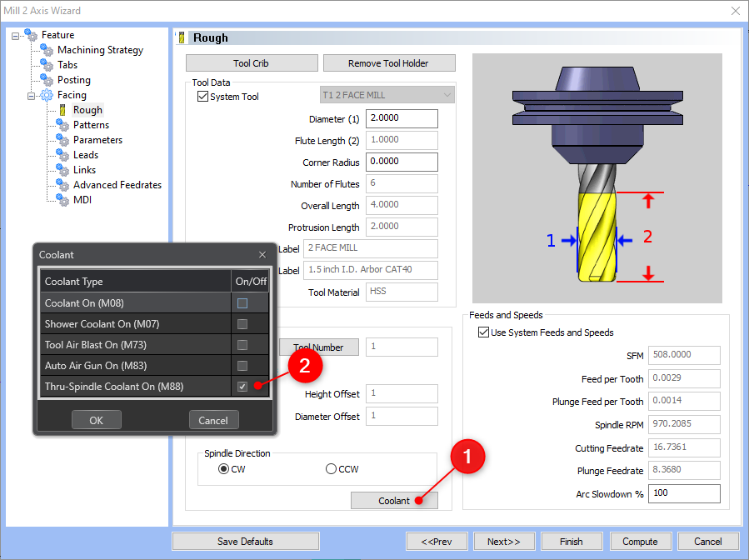The width and height of the screenshot is (749, 560).
Task: Close the Mill 2 Axis Wizard window
Action: click(736, 11)
